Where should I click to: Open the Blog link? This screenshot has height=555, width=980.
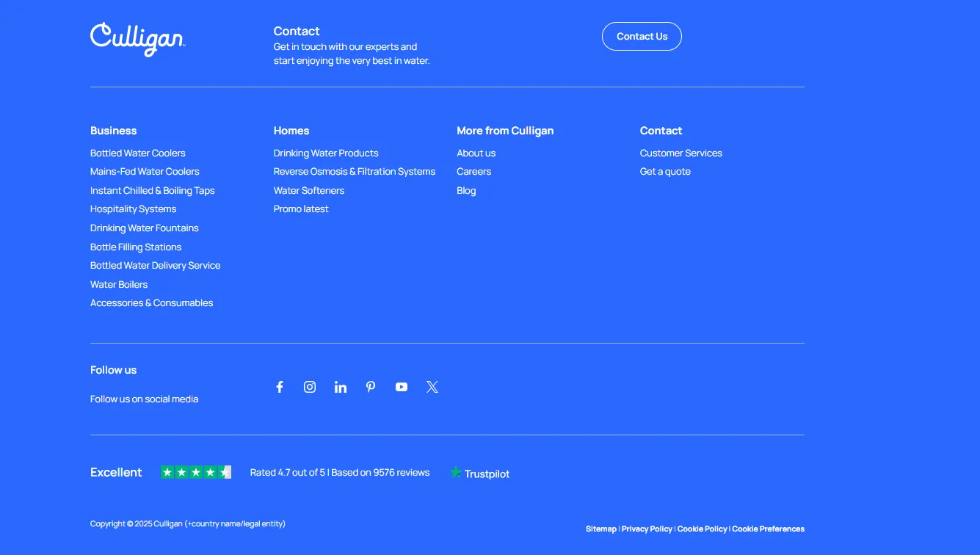click(x=466, y=191)
